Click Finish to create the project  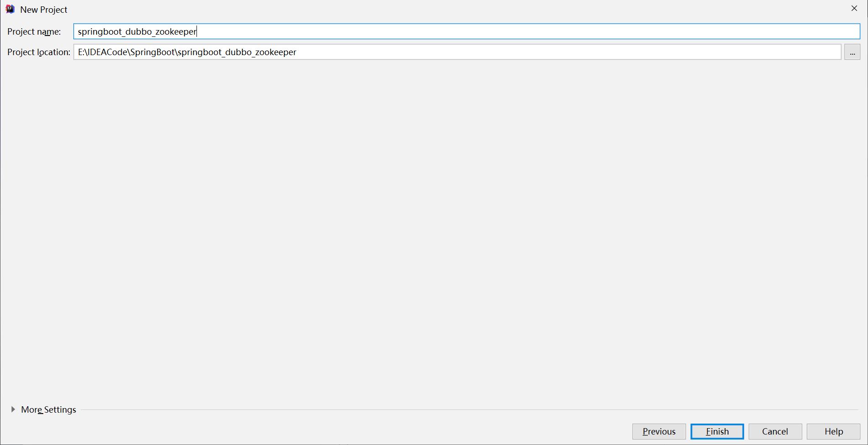pyautogui.click(x=717, y=431)
